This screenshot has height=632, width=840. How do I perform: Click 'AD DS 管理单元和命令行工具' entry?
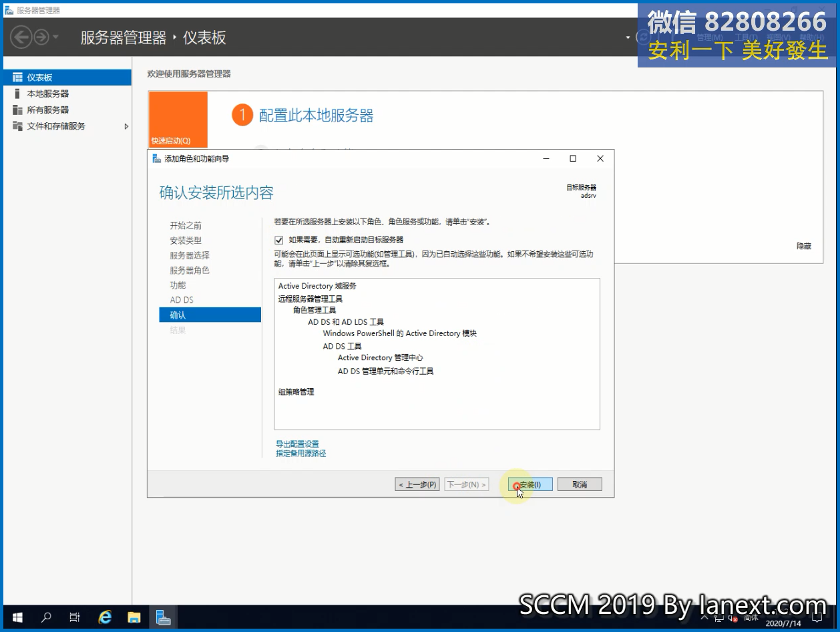click(x=385, y=371)
